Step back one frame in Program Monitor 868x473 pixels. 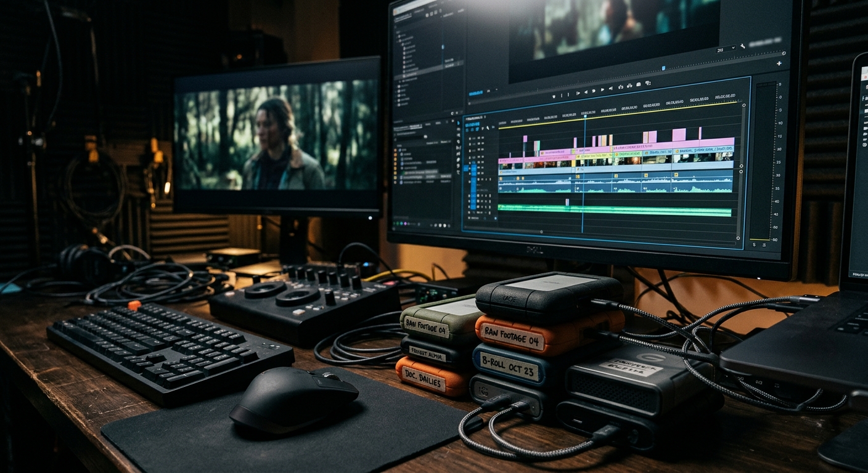[585, 92]
